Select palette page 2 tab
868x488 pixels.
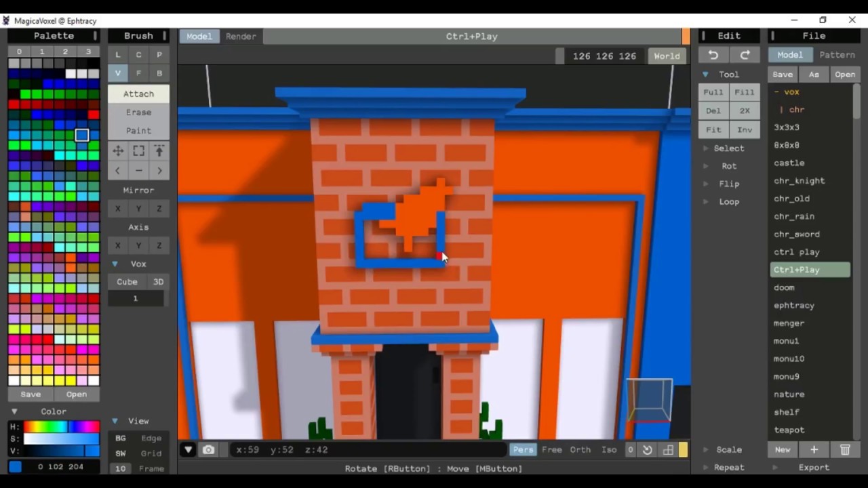click(65, 52)
